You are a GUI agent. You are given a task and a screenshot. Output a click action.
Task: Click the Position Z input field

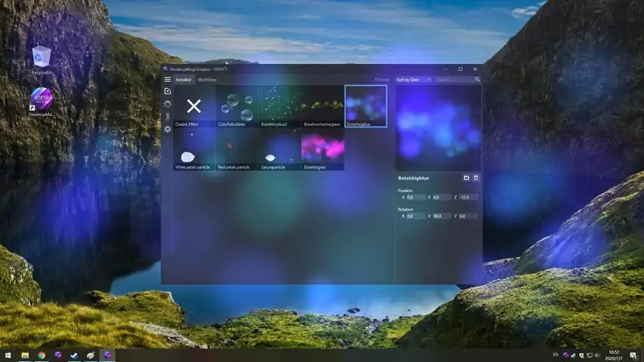[468, 197]
